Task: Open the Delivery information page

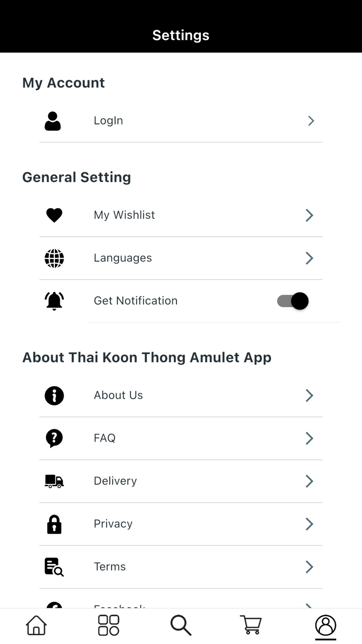Action: 115,481
